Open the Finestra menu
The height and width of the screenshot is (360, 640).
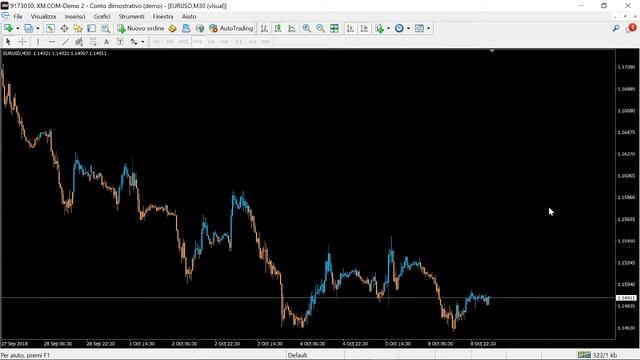point(163,16)
